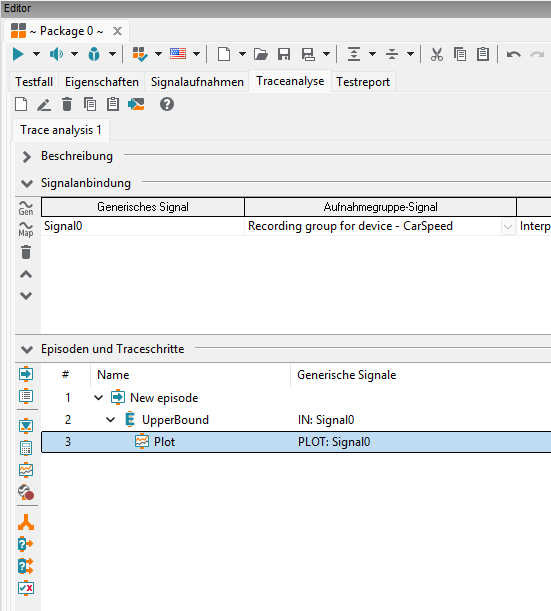Open the new file dropdown arrow

(242, 54)
